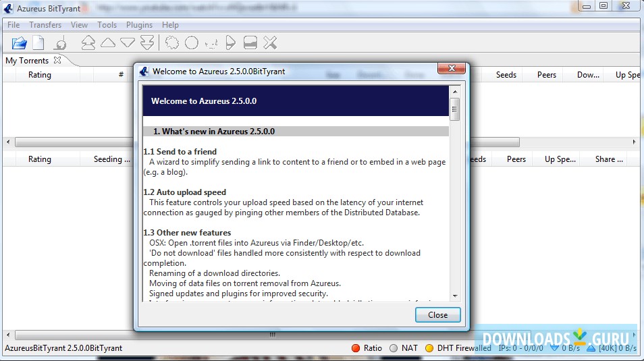Click the Start torrent play icon
Viewport: 644px width, 361px height.
pyautogui.click(x=230, y=43)
